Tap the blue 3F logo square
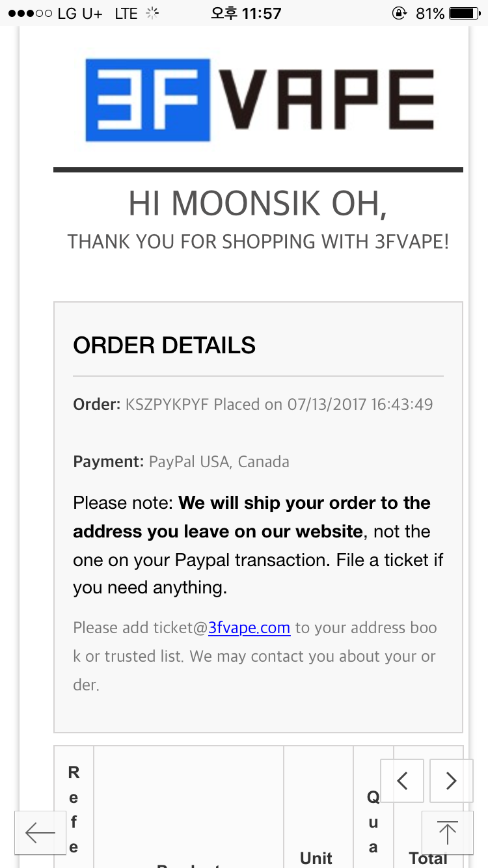Screen dimensions: 488x868 [x=148, y=100]
